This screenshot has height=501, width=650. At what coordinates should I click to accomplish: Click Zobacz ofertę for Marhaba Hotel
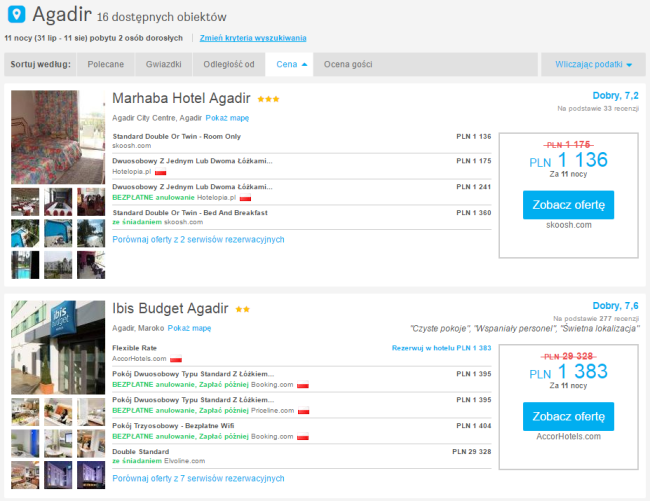click(568, 205)
